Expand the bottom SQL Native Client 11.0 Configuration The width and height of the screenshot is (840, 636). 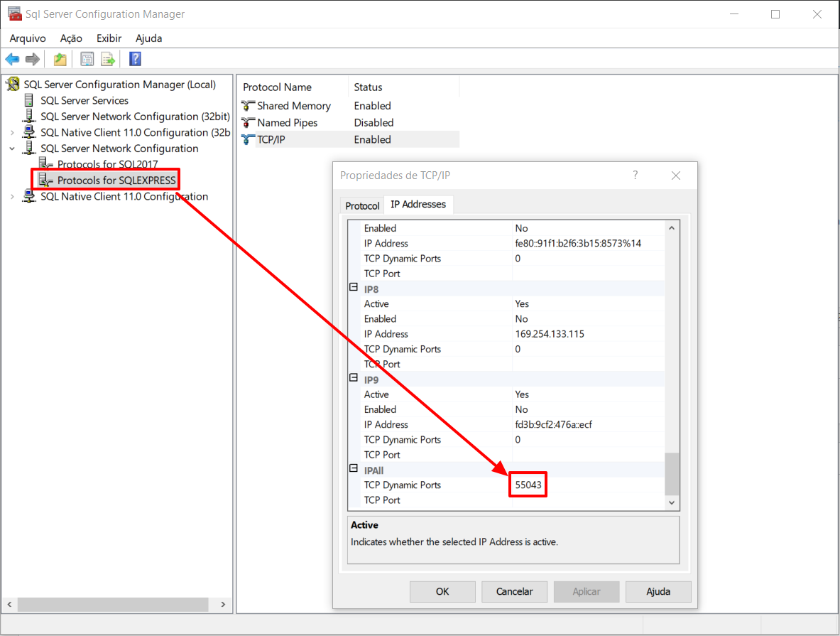click(x=12, y=197)
